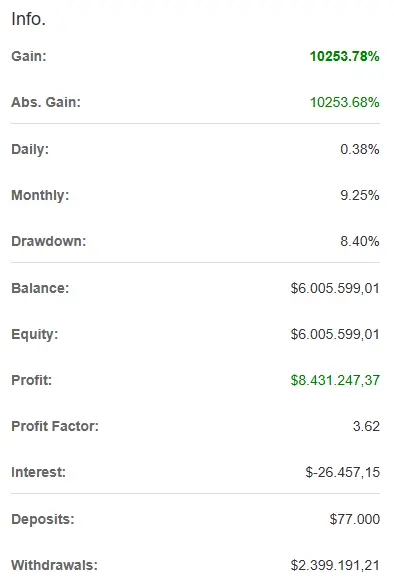Select the Monthly label

[40, 195]
